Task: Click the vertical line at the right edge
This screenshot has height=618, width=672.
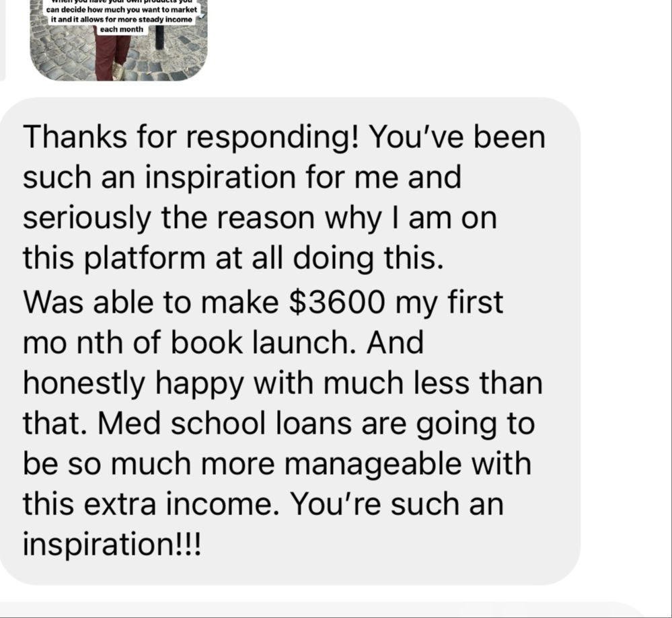Action: (671, 309)
